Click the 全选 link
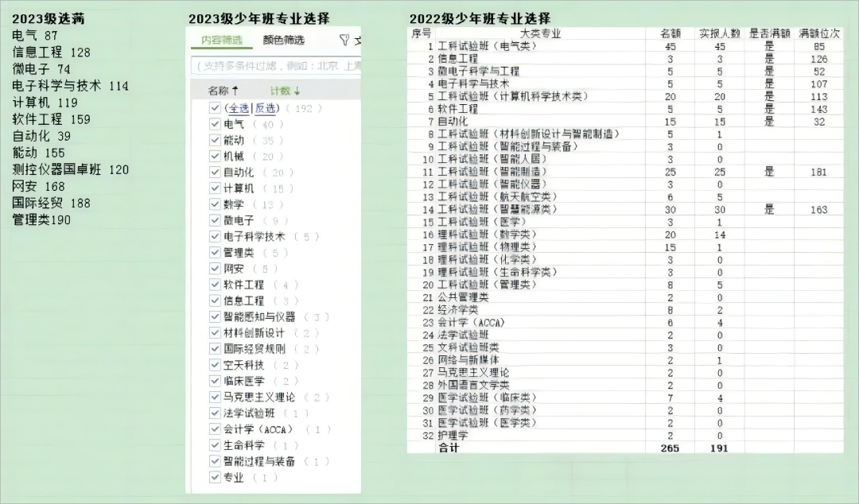Screen dimensions: 859x504 pos(237,108)
